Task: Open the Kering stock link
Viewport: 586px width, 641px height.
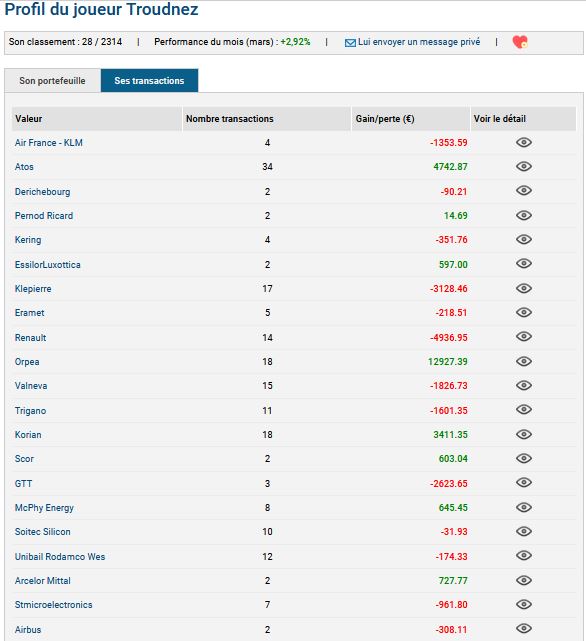Action: (x=28, y=240)
